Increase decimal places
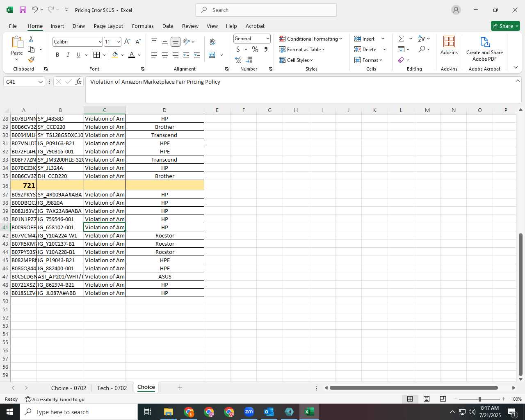 tap(238, 60)
